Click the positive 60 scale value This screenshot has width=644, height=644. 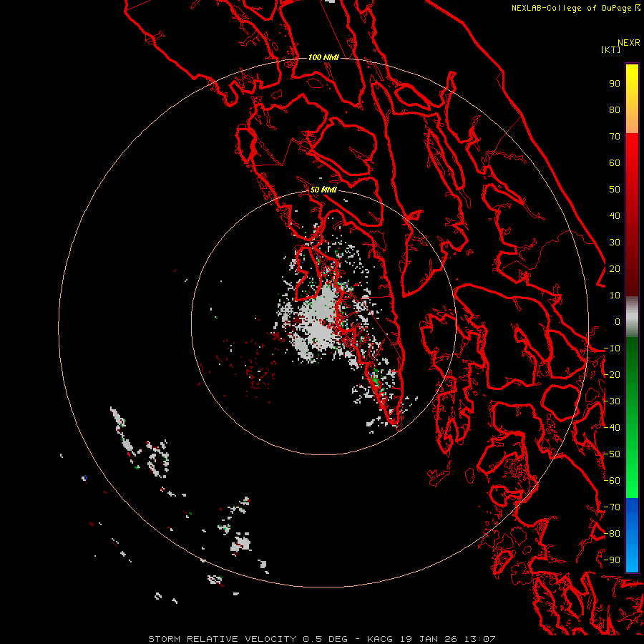tap(615, 163)
